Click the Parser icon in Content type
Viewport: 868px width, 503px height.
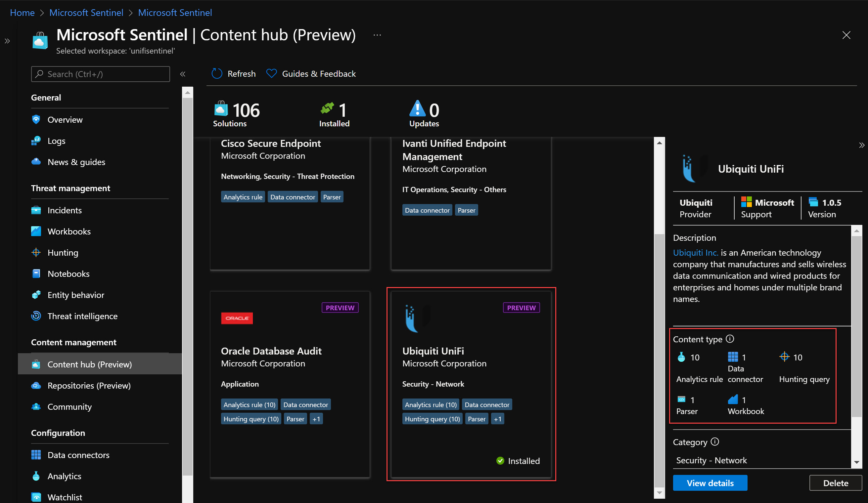coord(681,399)
